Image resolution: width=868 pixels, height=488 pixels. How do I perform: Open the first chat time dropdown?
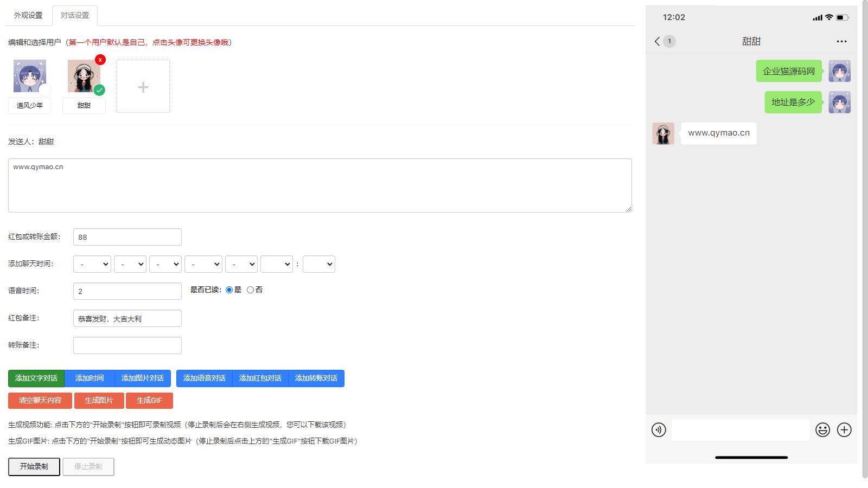coord(92,264)
